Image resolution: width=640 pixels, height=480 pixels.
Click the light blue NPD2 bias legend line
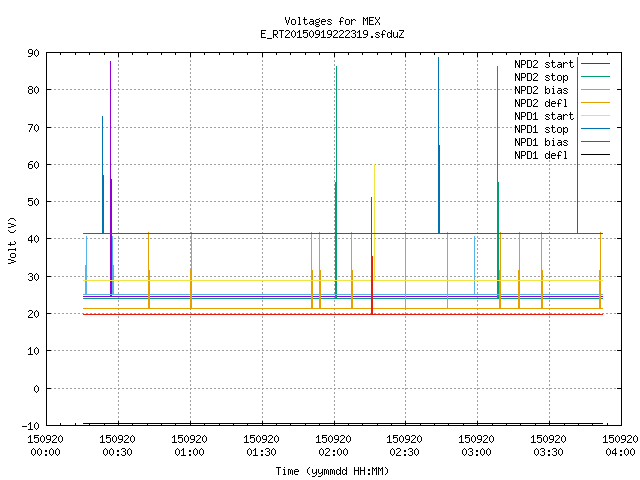pos(595,90)
